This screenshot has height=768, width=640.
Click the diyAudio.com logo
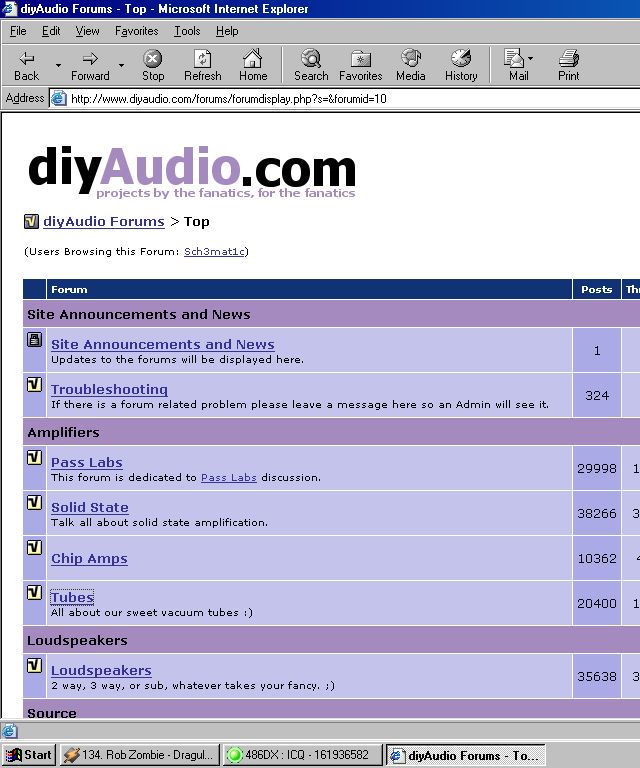(x=192, y=171)
